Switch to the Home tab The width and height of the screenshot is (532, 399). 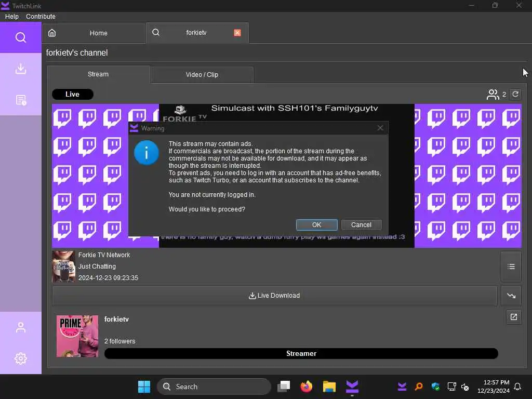94,33
